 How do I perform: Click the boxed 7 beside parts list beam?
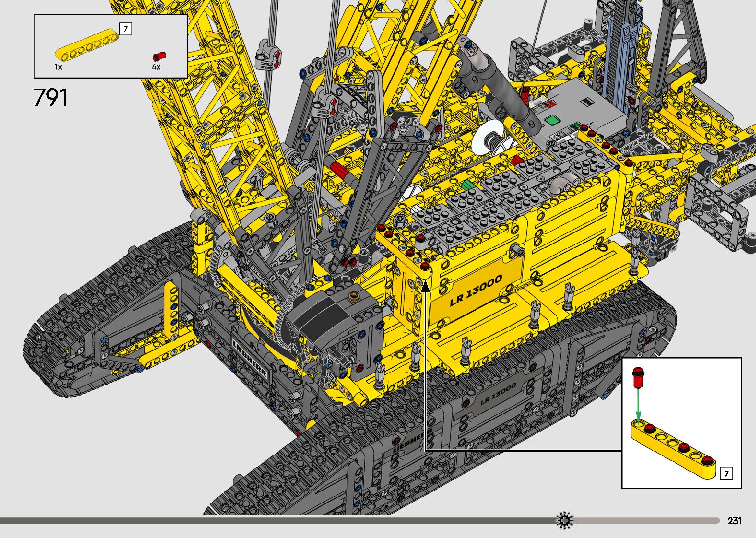pos(126,29)
